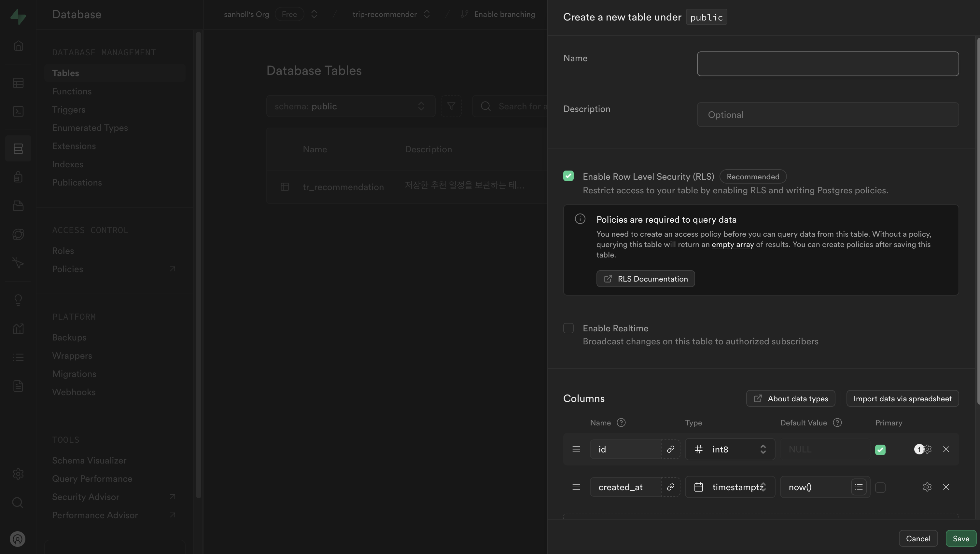Focus the table Name input field
Image resolution: width=980 pixels, height=554 pixels.
827,63
